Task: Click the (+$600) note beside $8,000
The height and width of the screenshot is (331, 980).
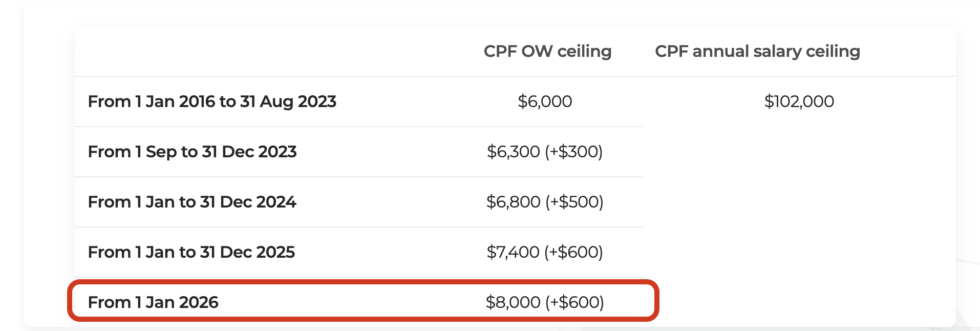Action: tap(574, 302)
